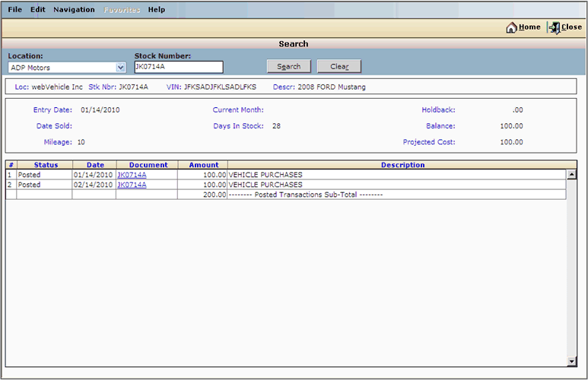Click the Entry Date value 01/14/2010
Screen dimensions: 588x380
click(x=100, y=109)
